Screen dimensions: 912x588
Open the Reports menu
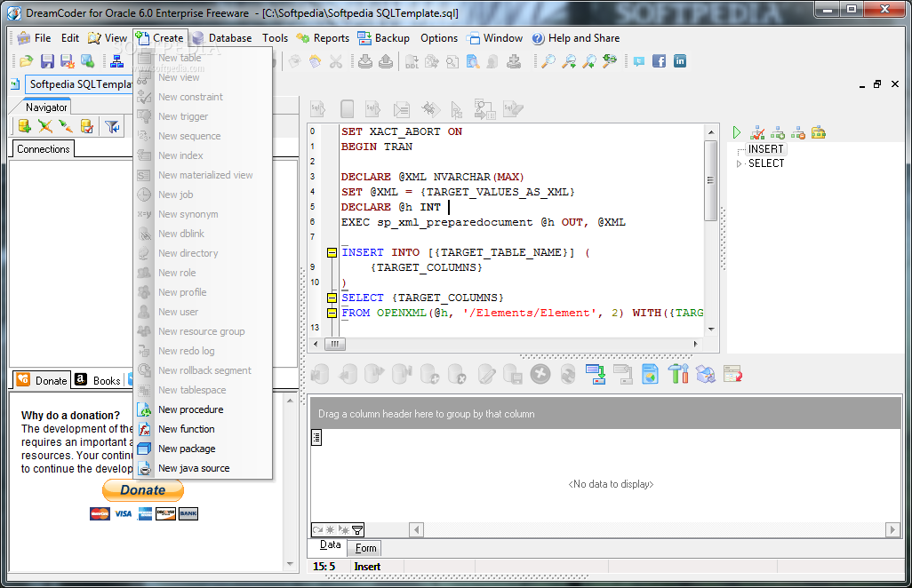tap(324, 38)
